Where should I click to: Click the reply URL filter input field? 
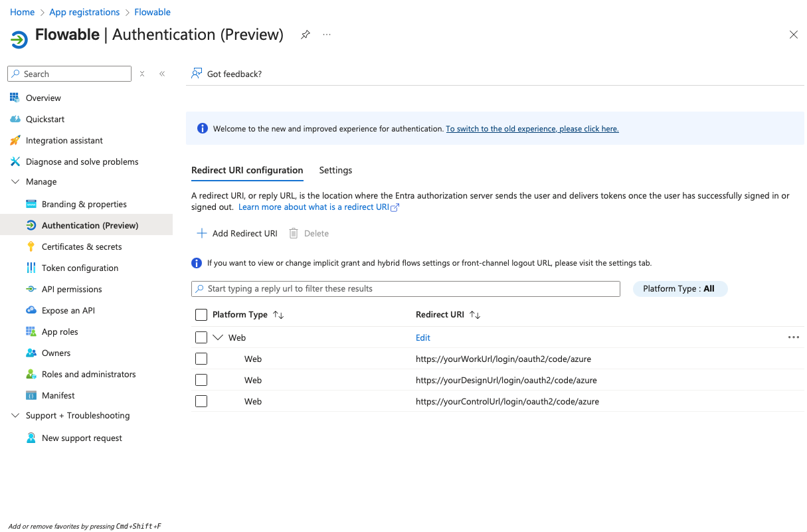(x=405, y=289)
